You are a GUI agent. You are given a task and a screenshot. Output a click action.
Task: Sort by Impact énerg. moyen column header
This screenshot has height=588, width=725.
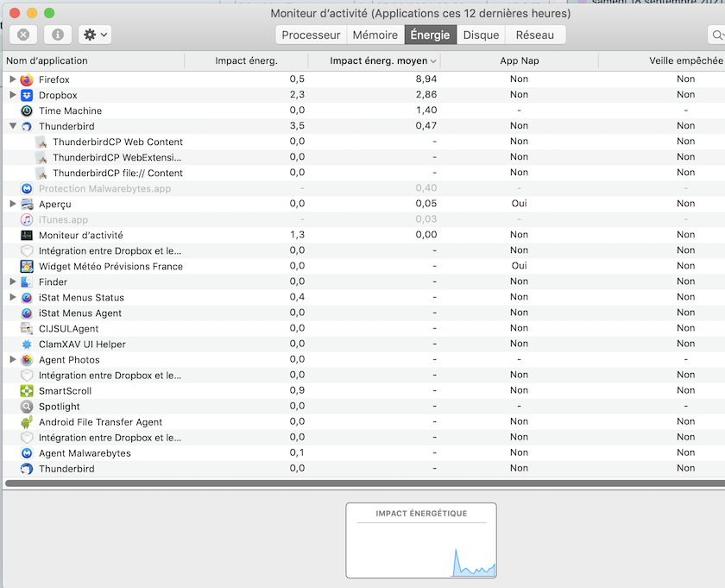point(375,60)
